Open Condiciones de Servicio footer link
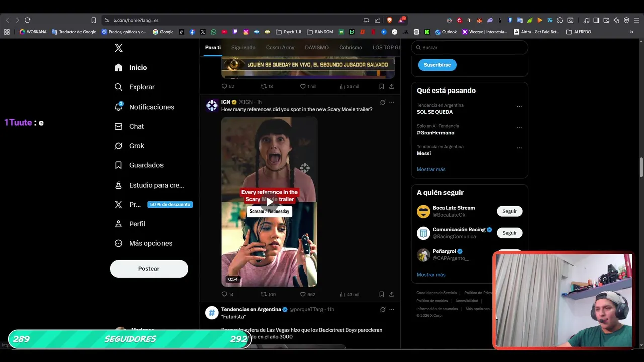Viewport: 644px width, 362px height. click(437, 293)
